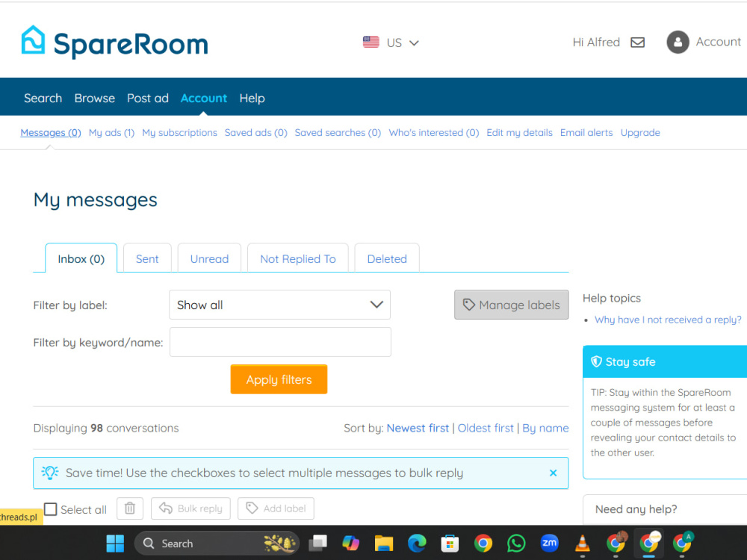Click the orange Apply filters button
Image resolution: width=747 pixels, height=560 pixels.
(x=279, y=379)
